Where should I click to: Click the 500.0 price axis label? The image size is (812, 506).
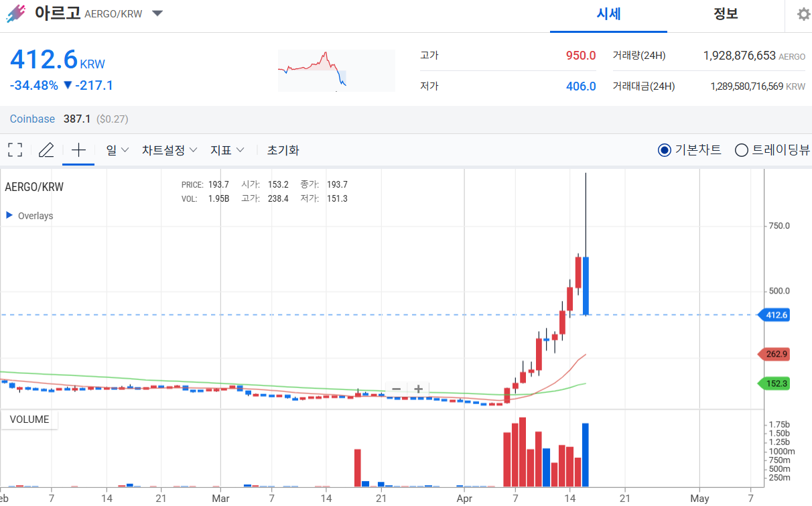pyautogui.click(x=779, y=291)
